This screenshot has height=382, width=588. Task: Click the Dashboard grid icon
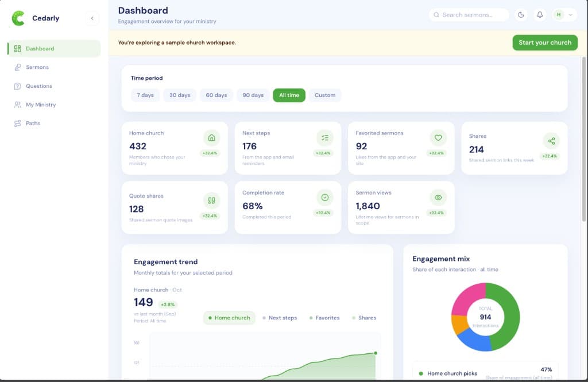17,49
